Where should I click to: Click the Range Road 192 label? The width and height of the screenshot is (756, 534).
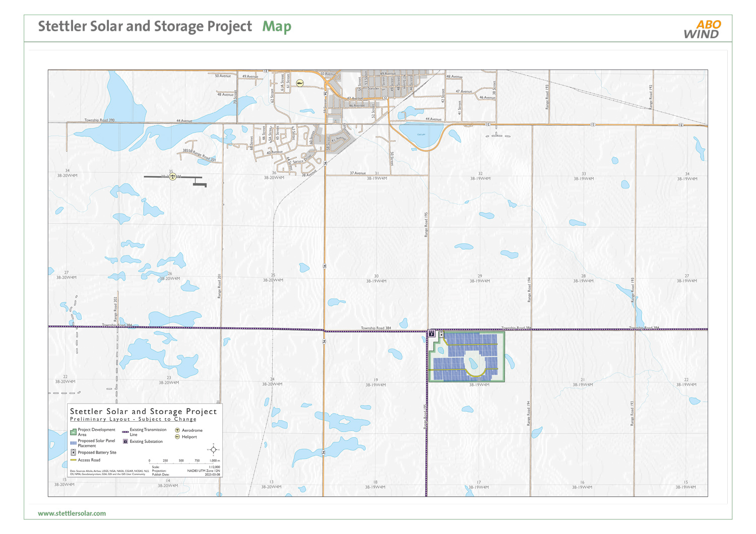click(651, 97)
